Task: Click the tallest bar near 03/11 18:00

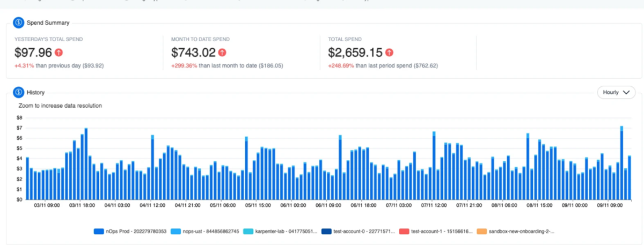Action: click(86, 164)
